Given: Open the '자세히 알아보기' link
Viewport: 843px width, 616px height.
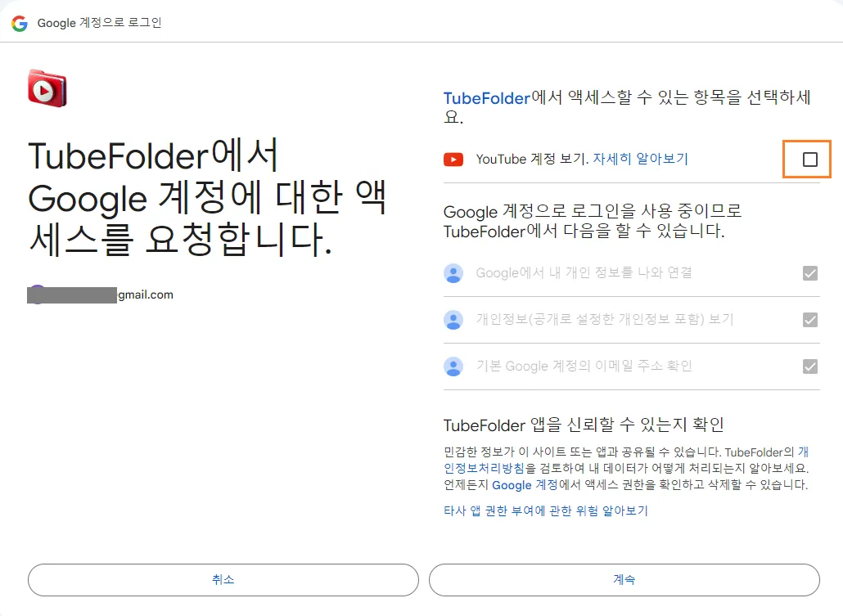Looking at the screenshot, I should coord(640,159).
